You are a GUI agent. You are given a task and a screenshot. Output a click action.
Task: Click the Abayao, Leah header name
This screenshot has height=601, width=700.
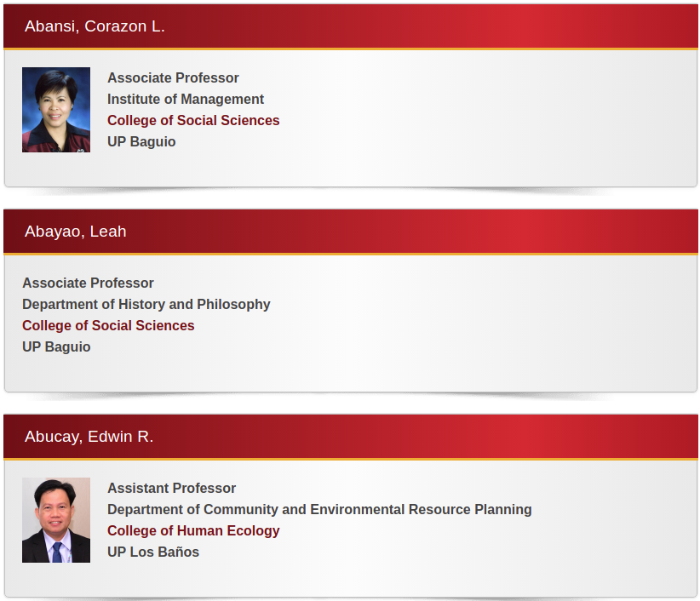coord(76,232)
